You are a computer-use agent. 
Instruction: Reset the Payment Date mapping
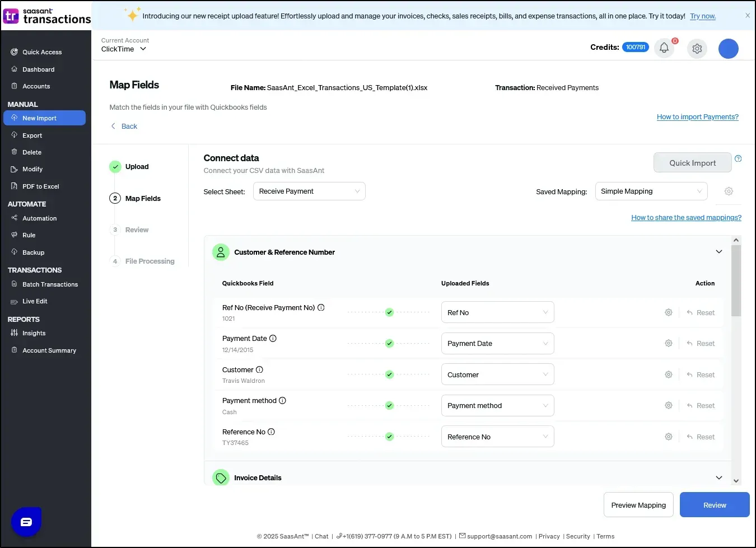click(701, 343)
